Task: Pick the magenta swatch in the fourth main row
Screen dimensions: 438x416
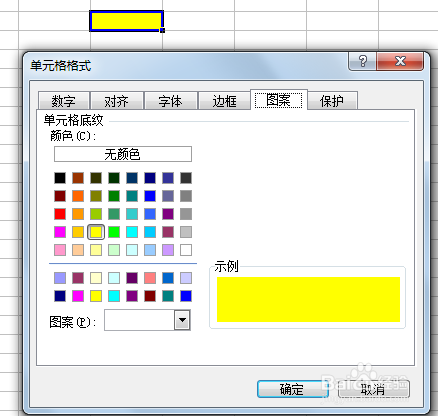Action: click(60, 232)
